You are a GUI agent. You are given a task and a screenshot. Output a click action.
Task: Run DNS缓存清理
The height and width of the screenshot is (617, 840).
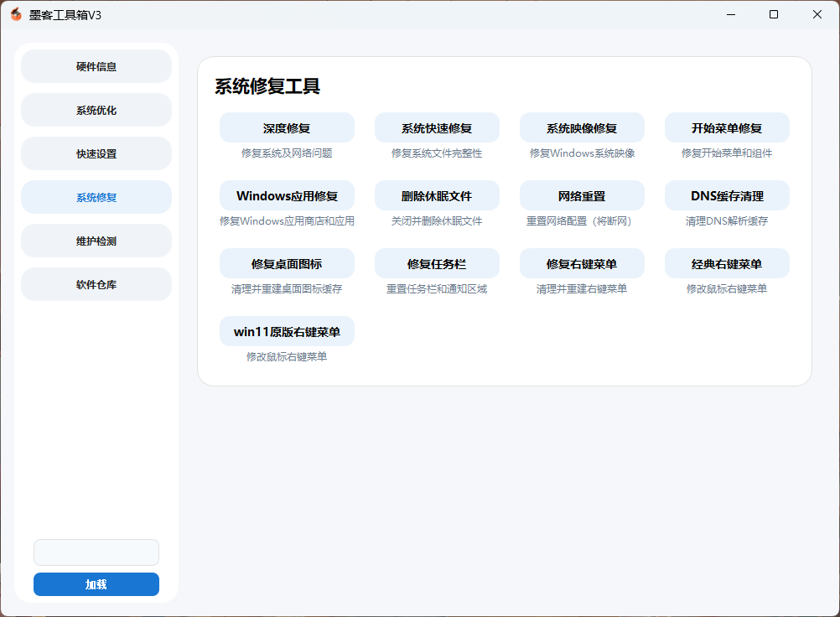[x=727, y=196]
